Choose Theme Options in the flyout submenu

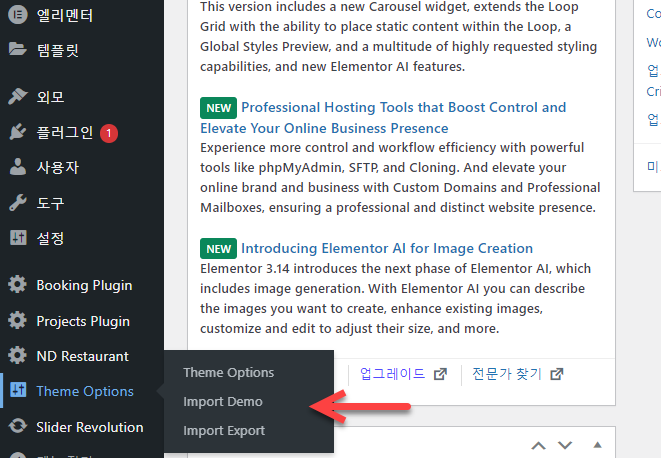(228, 373)
